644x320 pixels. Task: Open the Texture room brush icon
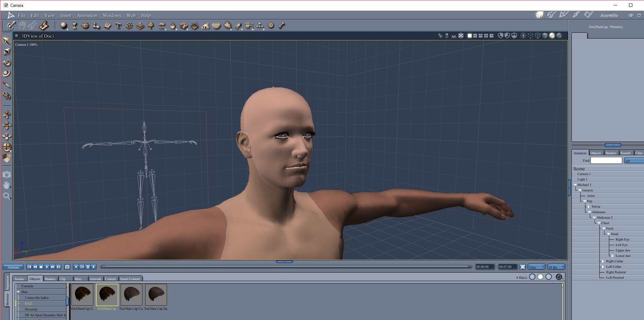(x=576, y=15)
